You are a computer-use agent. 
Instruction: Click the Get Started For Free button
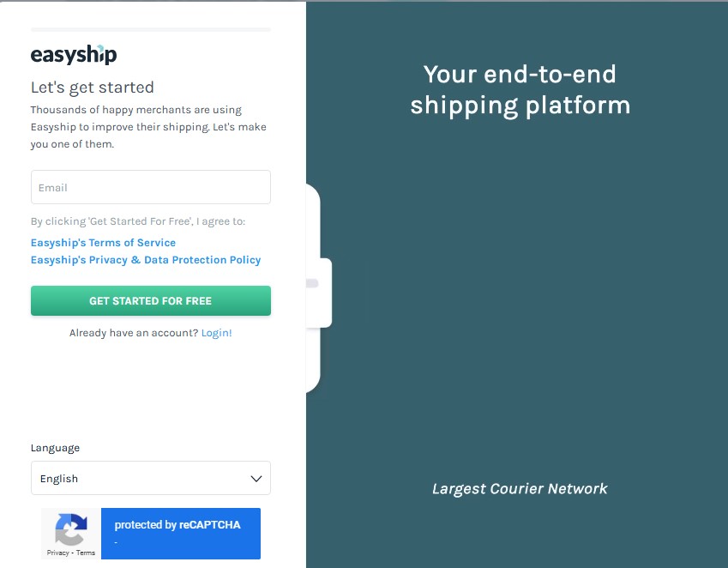150,300
